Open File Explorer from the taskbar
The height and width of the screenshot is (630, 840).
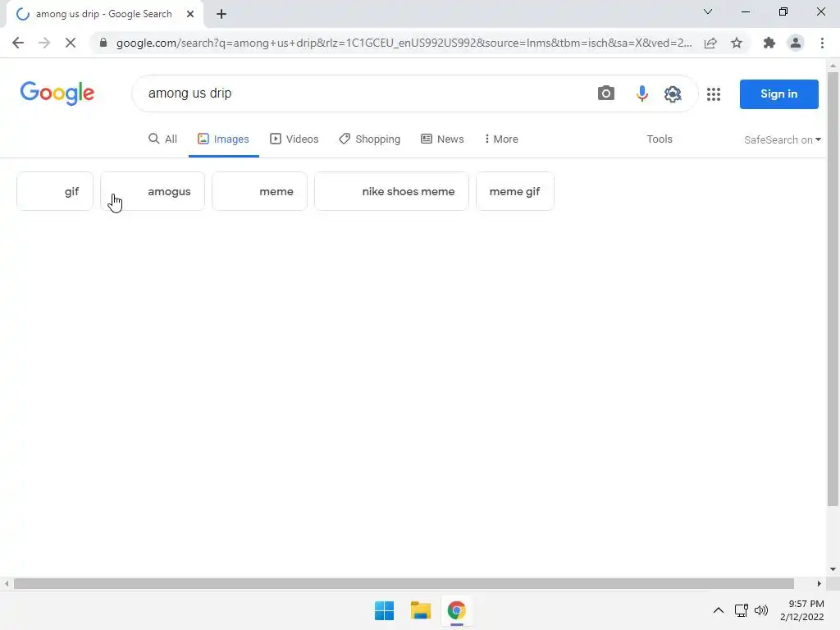(421, 610)
